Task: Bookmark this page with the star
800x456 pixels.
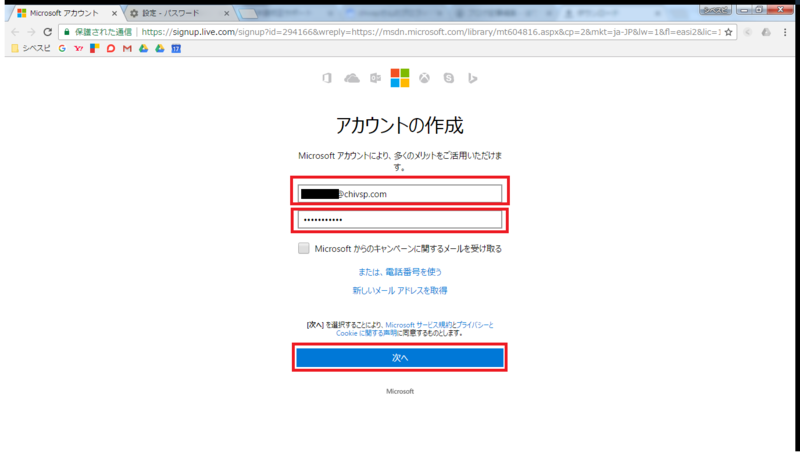Action: 729,32
